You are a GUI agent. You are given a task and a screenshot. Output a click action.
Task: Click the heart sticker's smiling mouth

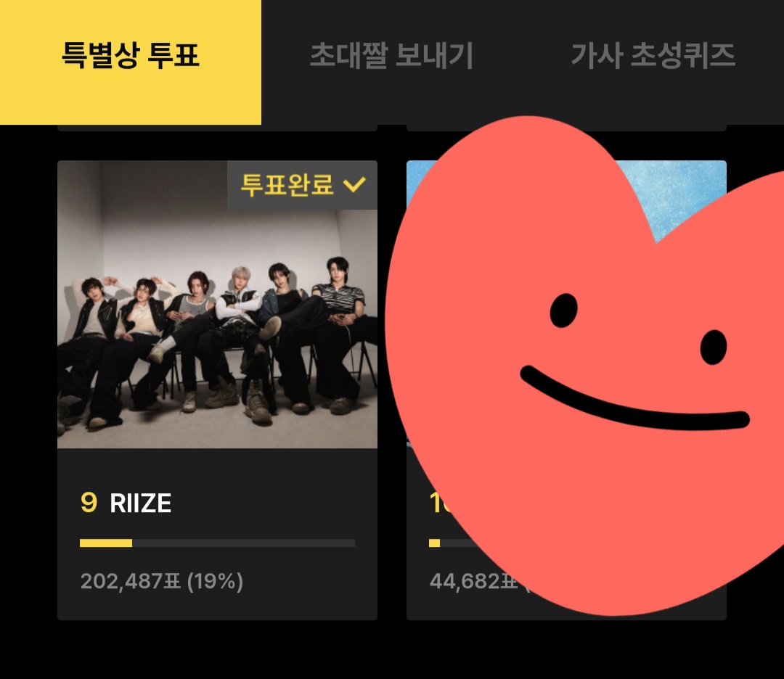coord(634,400)
